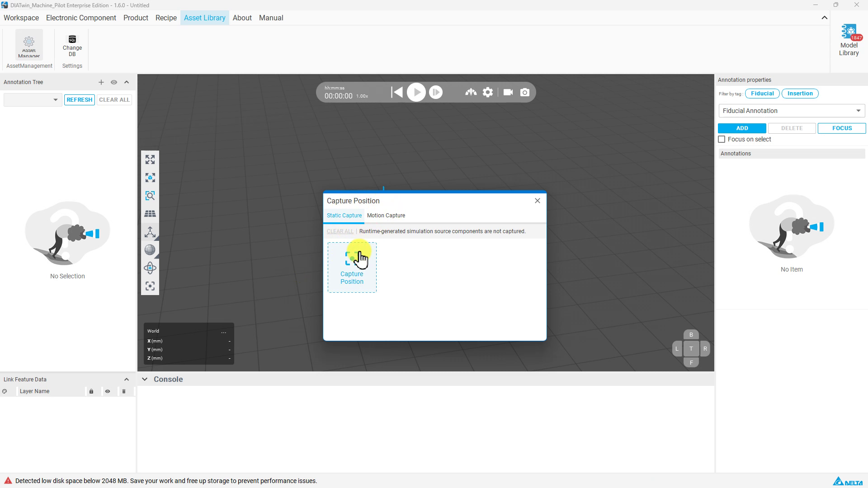Click the DELETE annotation button
The height and width of the screenshot is (488, 868).
tap(792, 128)
